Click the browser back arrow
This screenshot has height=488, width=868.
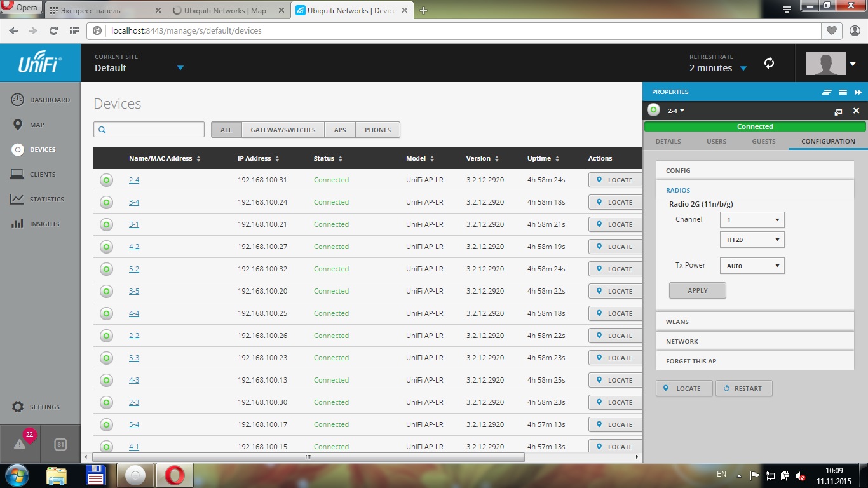pyautogui.click(x=13, y=30)
